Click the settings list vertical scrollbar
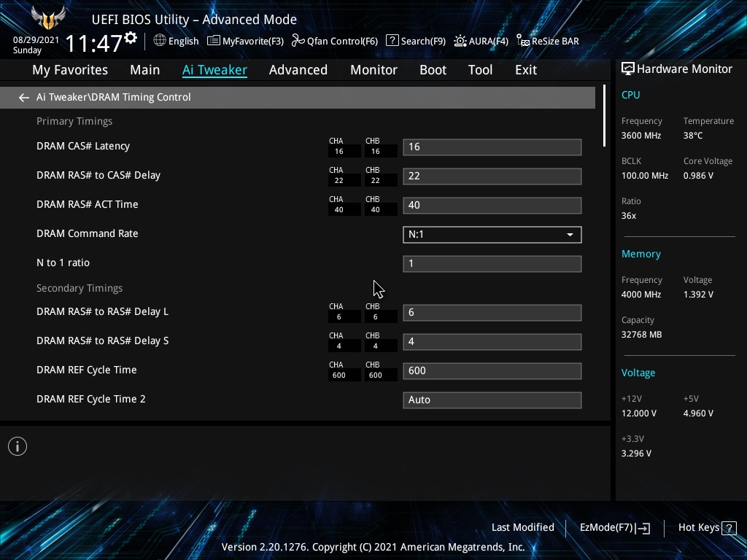Image resolution: width=747 pixels, height=560 pixels. [604, 116]
